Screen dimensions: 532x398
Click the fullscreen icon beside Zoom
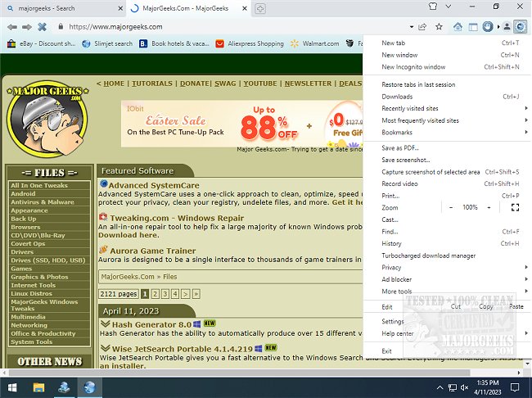514,208
